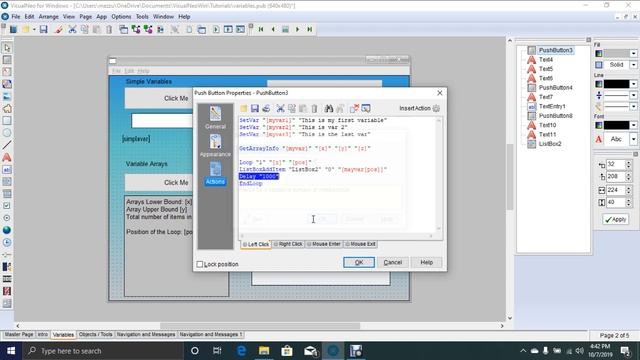Open the Options menu
Screen dimensions: 640x360
pyautogui.click(x=121, y=17)
